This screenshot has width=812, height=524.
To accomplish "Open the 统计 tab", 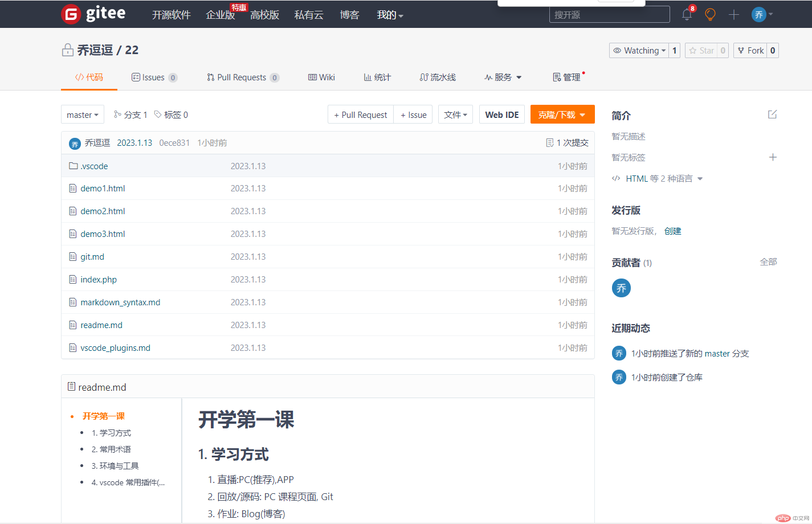I will pos(377,77).
